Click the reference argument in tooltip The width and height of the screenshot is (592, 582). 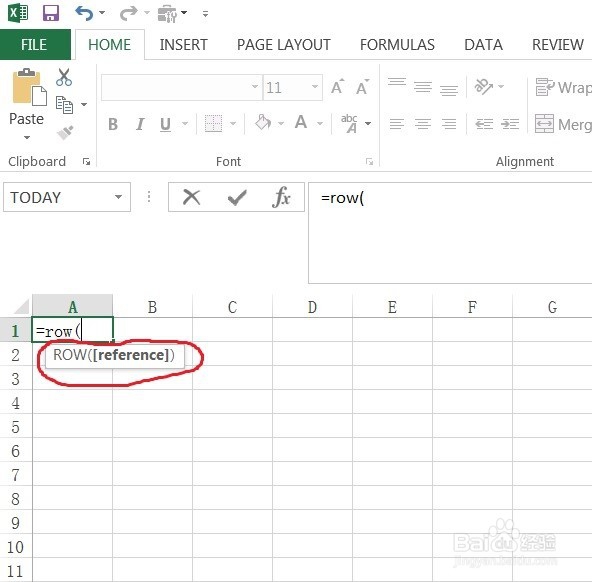(131, 355)
